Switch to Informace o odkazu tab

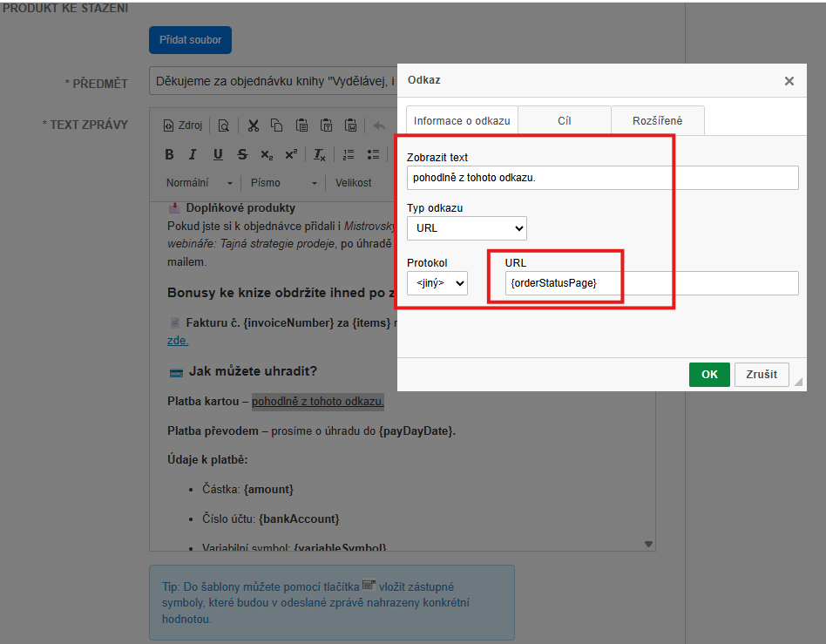(x=462, y=120)
